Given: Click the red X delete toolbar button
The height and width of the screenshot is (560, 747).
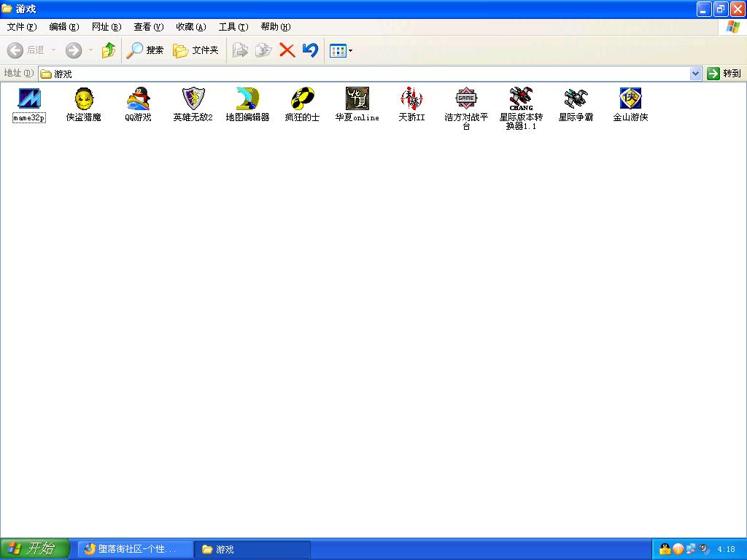Looking at the screenshot, I should pyautogui.click(x=287, y=50).
